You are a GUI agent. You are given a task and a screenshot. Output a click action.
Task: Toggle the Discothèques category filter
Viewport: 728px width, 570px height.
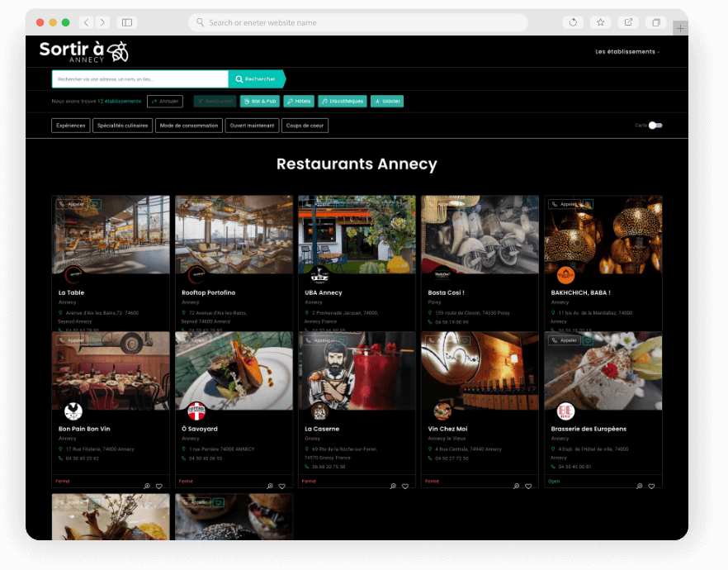343,102
